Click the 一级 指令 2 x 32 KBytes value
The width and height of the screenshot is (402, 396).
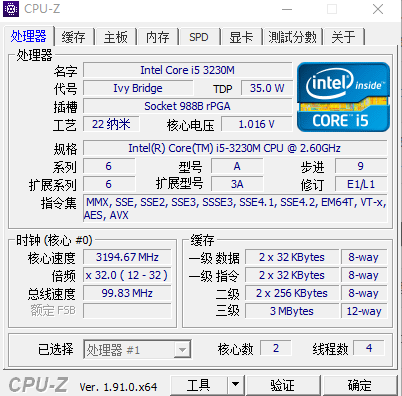click(292, 275)
